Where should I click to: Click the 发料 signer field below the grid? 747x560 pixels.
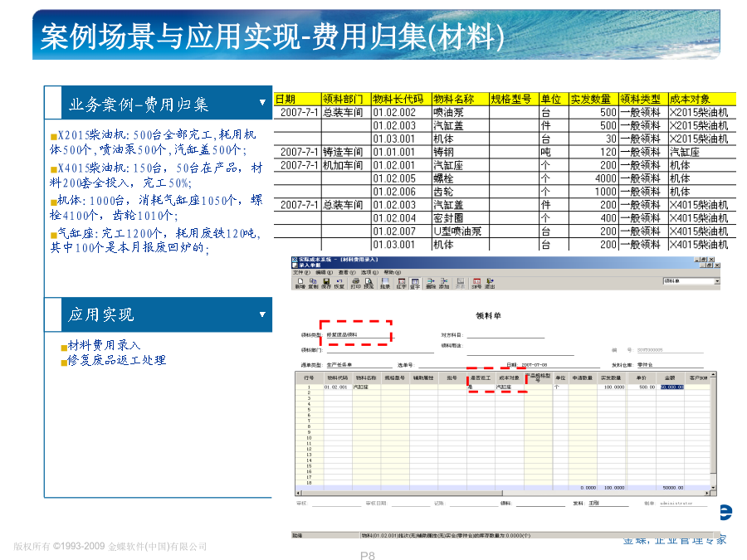[x=608, y=504]
